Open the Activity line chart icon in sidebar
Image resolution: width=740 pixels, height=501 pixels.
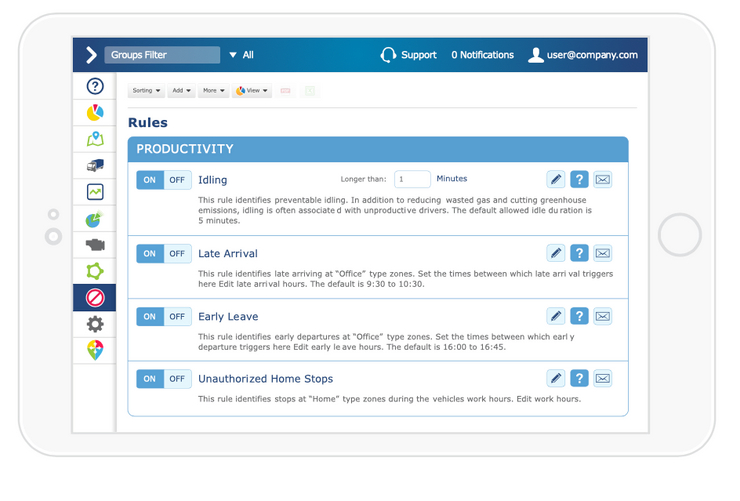tap(95, 192)
